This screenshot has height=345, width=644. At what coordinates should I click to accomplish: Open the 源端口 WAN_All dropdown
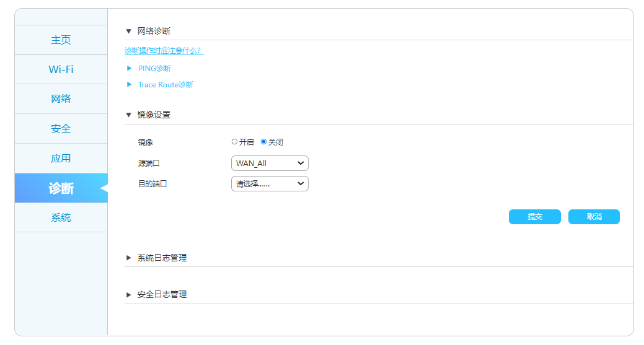click(270, 164)
